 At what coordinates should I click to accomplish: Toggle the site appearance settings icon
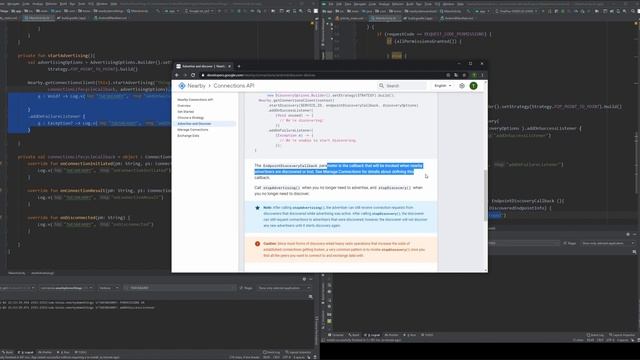pyautogui.click(x=462, y=86)
